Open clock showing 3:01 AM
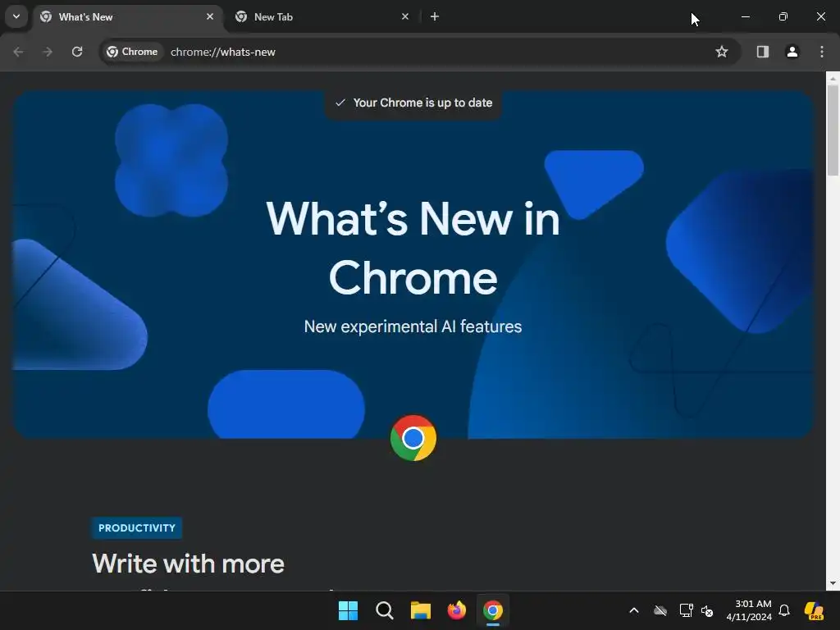The height and width of the screenshot is (630, 840). pos(749,610)
